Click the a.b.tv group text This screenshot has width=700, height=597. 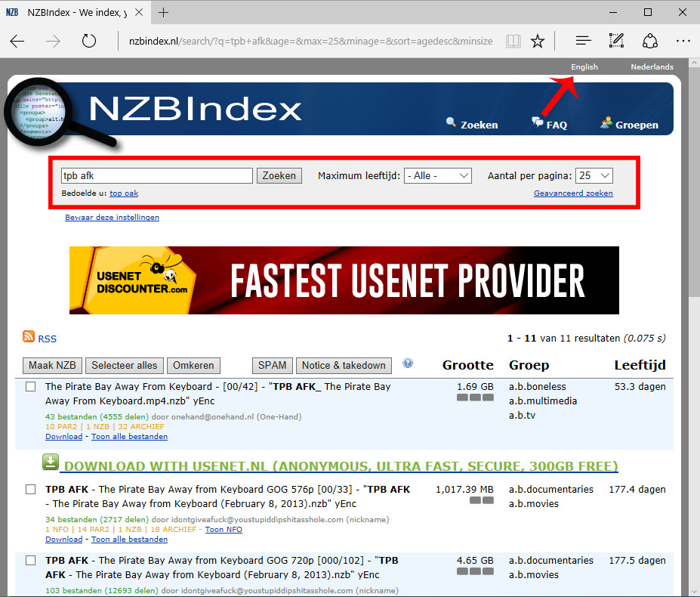click(522, 415)
